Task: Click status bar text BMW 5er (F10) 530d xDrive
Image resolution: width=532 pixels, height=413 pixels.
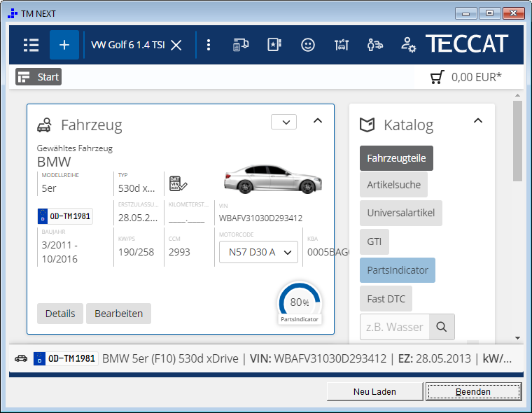Action: (170, 358)
